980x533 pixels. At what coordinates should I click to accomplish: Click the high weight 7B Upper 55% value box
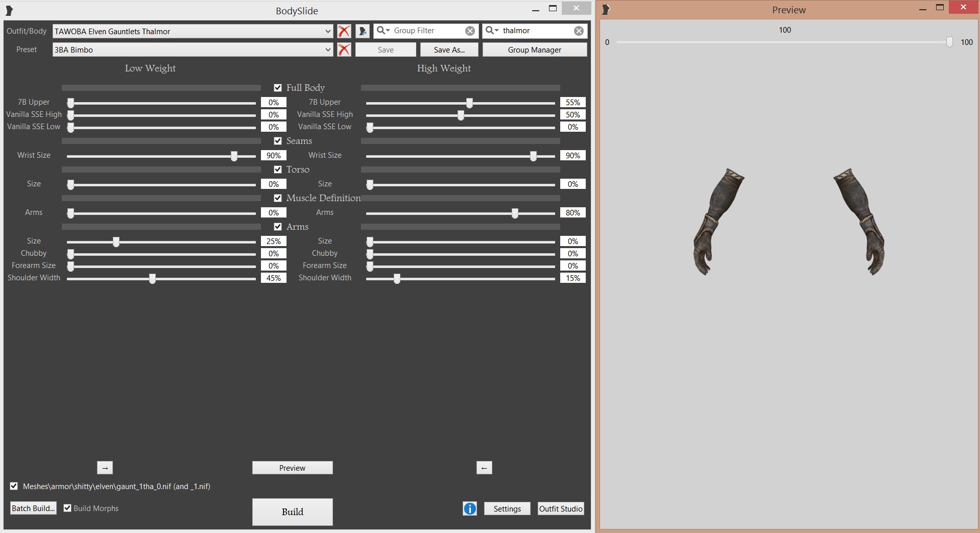(573, 102)
